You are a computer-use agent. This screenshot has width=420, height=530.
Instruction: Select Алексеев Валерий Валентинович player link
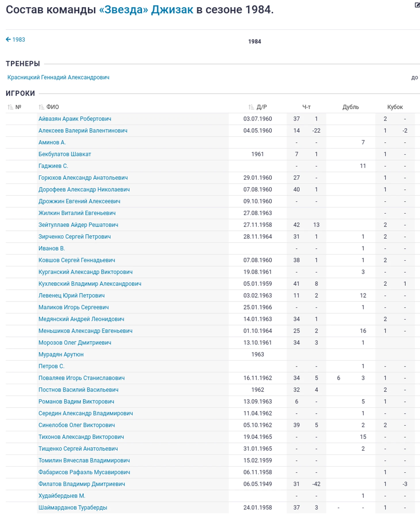(83, 131)
